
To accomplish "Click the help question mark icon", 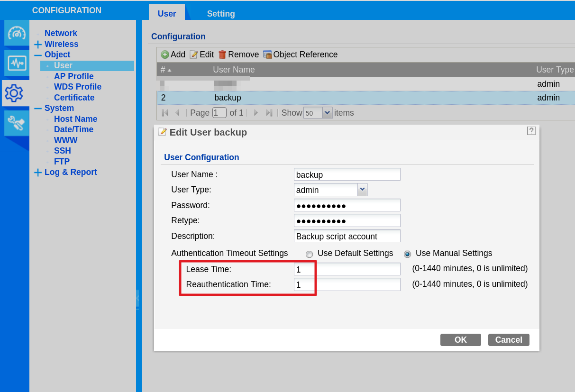I will click(531, 131).
